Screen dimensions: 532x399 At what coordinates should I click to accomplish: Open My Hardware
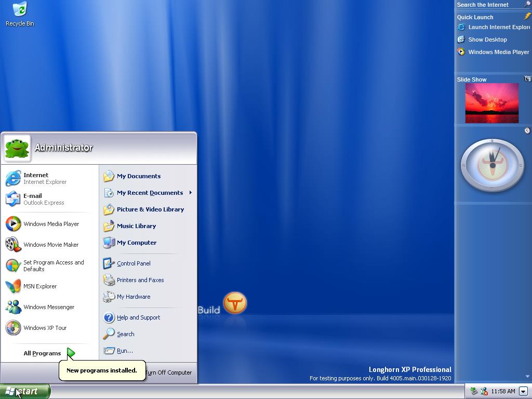127,297
